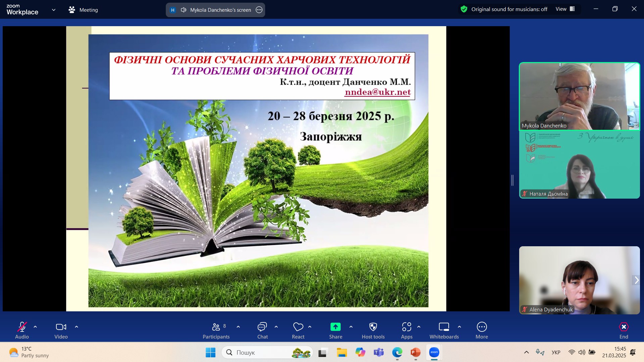Open the Participants panel
The width and height of the screenshot is (644, 362).
pos(216,330)
